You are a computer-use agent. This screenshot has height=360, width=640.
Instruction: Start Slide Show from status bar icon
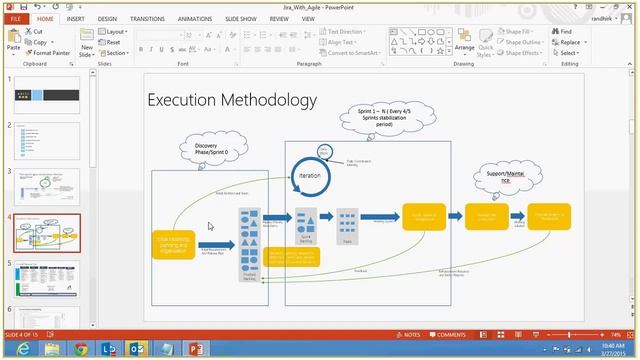(x=536, y=335)
